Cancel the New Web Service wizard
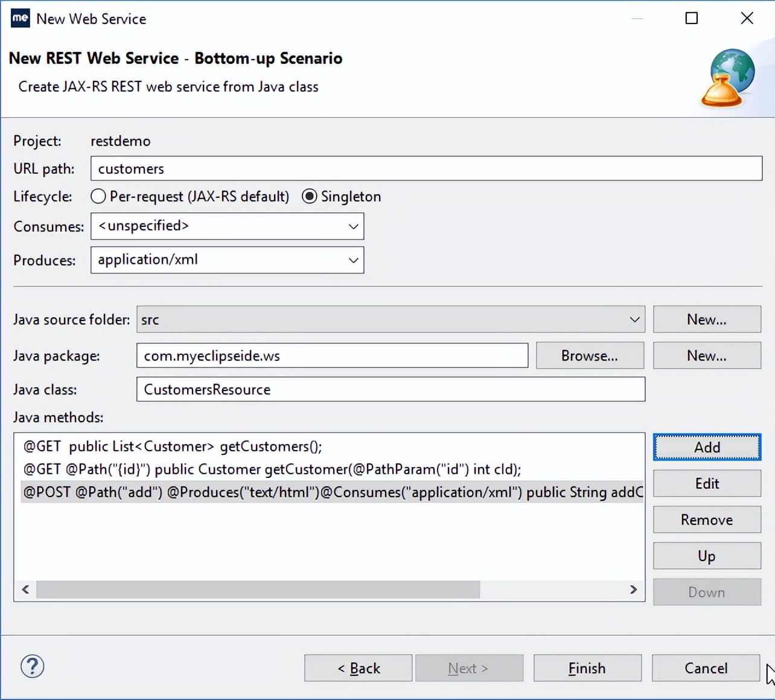Screen dimensions: 775x700 pyautogui.click(x=706, y=668)
